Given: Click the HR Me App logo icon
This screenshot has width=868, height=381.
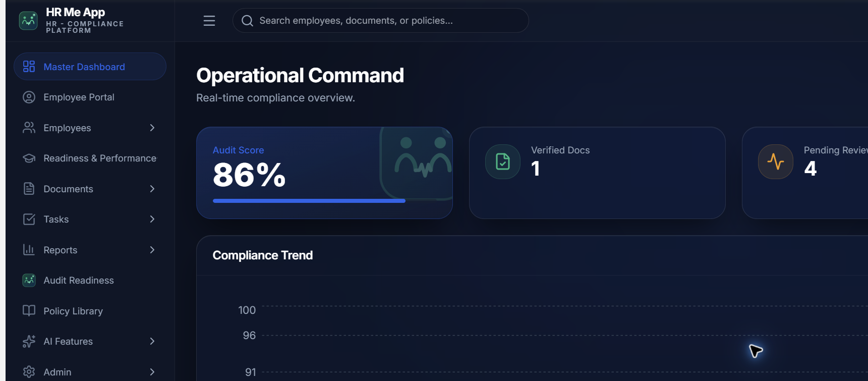Looking at the screenshot, I should pos(28,21).
